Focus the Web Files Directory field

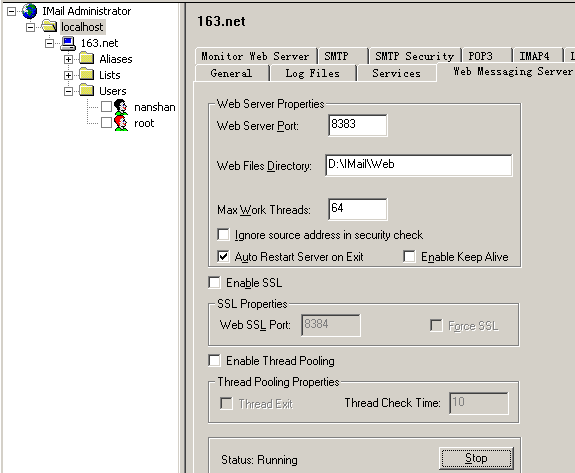click(x=418, y=165)
